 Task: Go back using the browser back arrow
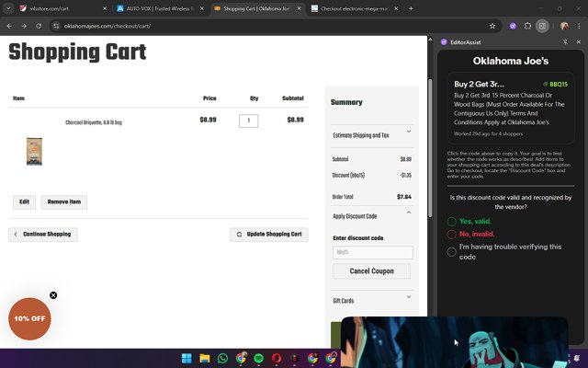(x=9, y=26)
